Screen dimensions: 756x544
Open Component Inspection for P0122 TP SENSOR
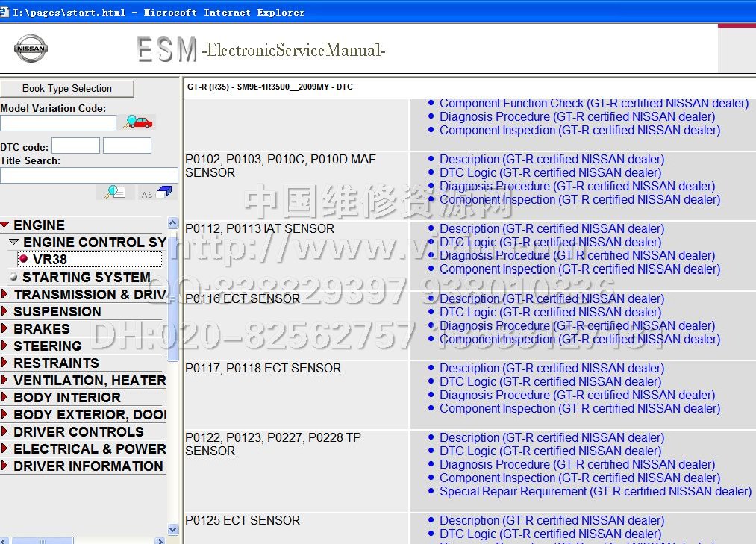click(580, 478)
